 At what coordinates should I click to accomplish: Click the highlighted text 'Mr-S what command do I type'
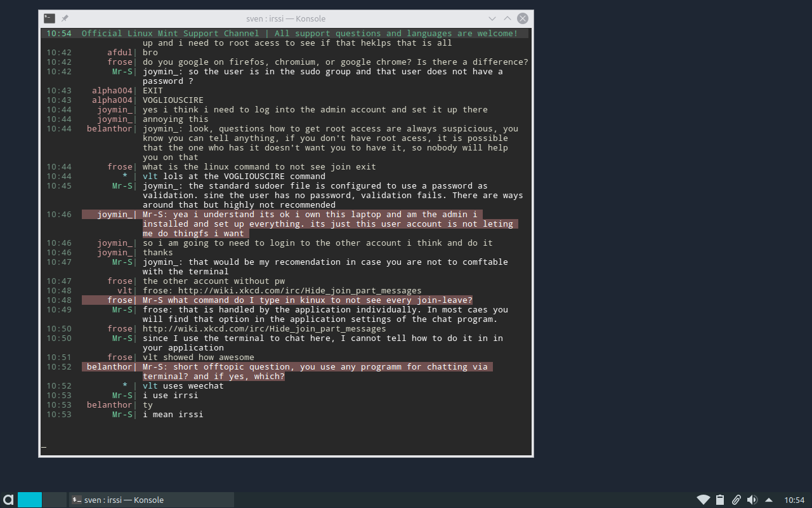tap(211, 300)
